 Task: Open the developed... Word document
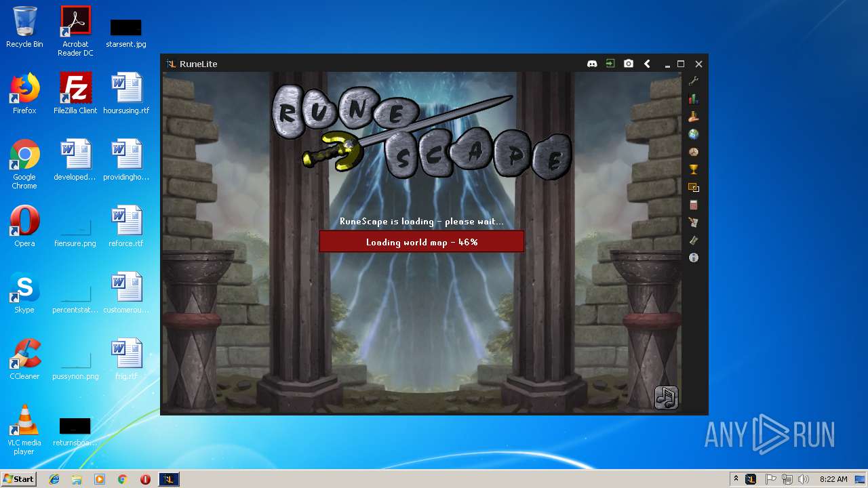pos(75,160)
